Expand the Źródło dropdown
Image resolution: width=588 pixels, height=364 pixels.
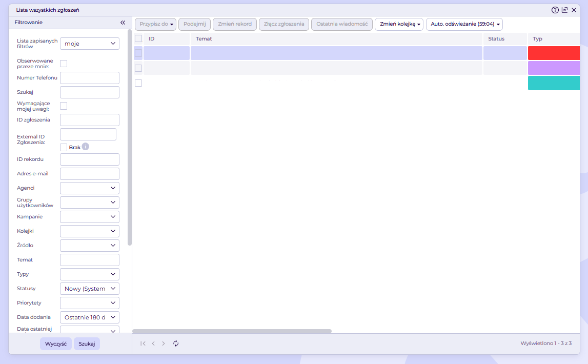pos(90,246)
